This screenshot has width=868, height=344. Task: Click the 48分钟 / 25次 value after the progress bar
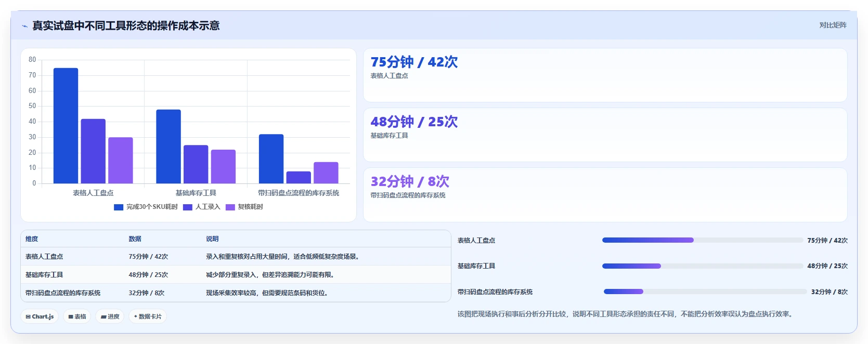click(827, 266)
